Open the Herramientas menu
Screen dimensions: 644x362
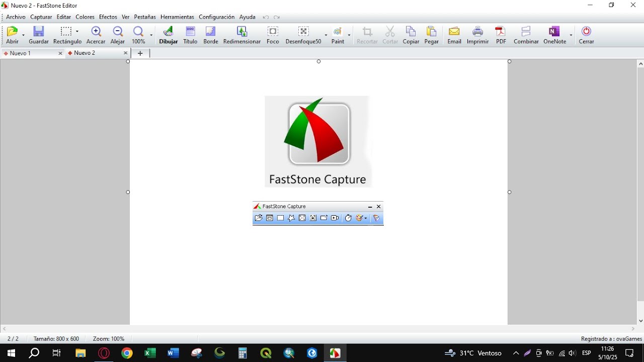(177, 17)
